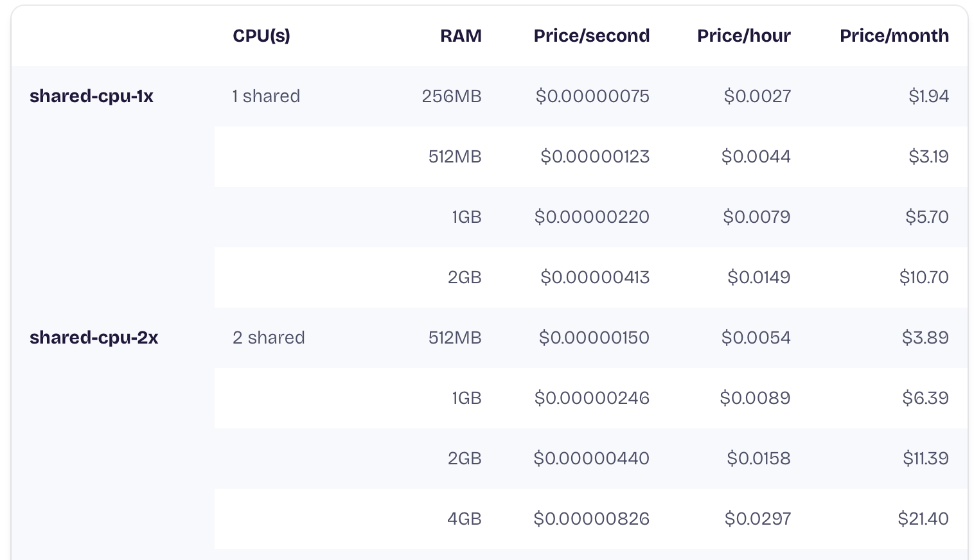Click the 4GB RAM cell
Image resolution: width=974 pixels, height=560 pixels.
(465, 519)
